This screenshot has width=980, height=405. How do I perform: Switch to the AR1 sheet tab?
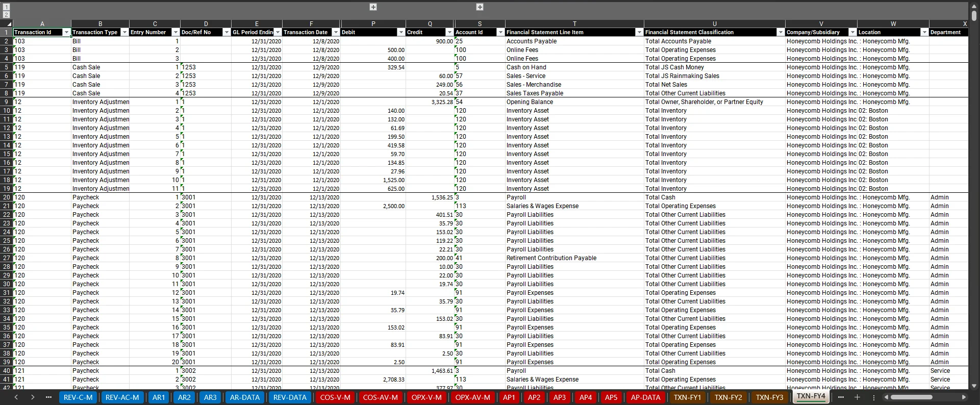tap(159, 397)
